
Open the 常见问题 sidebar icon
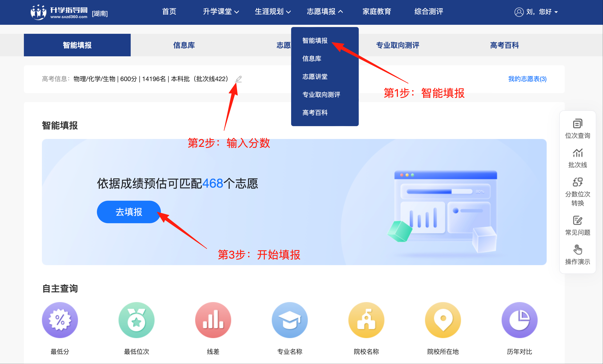(x=578, y=221)
